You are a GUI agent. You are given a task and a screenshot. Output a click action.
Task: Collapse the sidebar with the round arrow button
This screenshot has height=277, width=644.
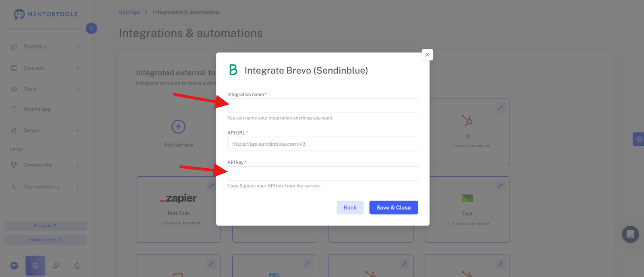(x=91, y=28)
